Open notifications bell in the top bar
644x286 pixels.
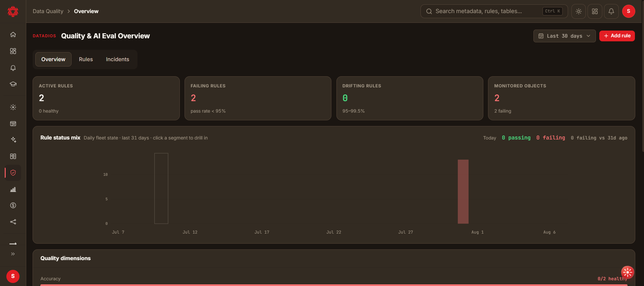coord(611,11)
